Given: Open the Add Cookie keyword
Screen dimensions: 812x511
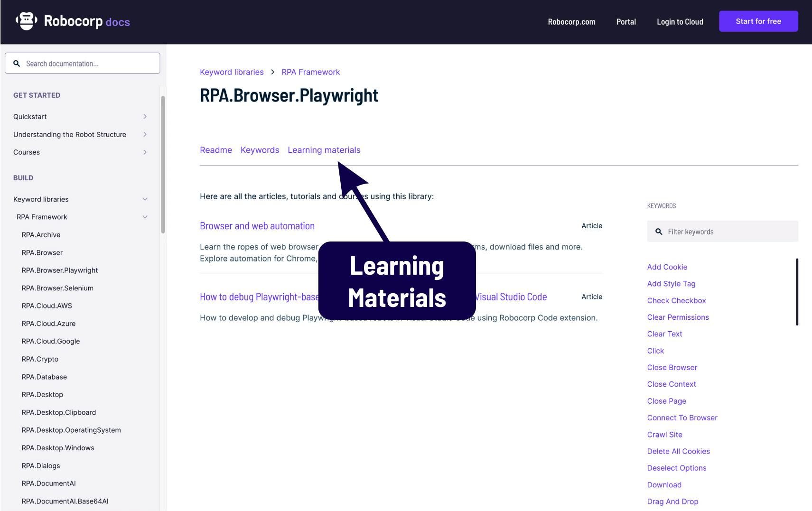Looking at the screenshot, I should [667, 267].
